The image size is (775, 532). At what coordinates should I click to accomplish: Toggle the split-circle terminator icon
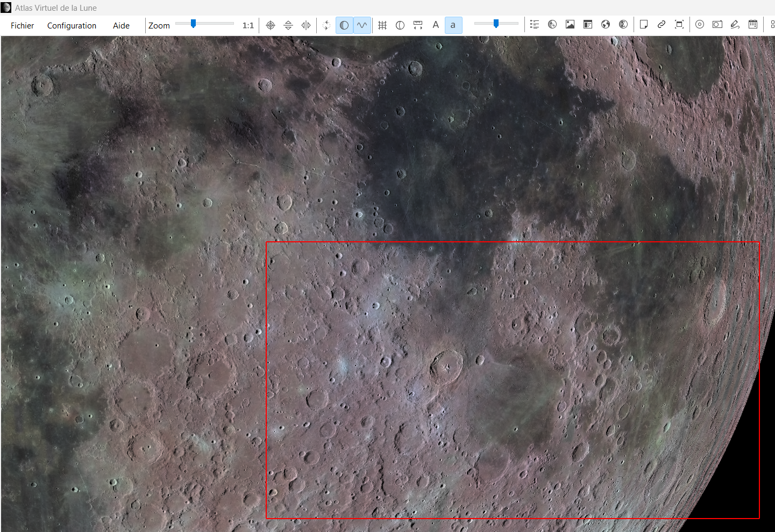(400, 25)
